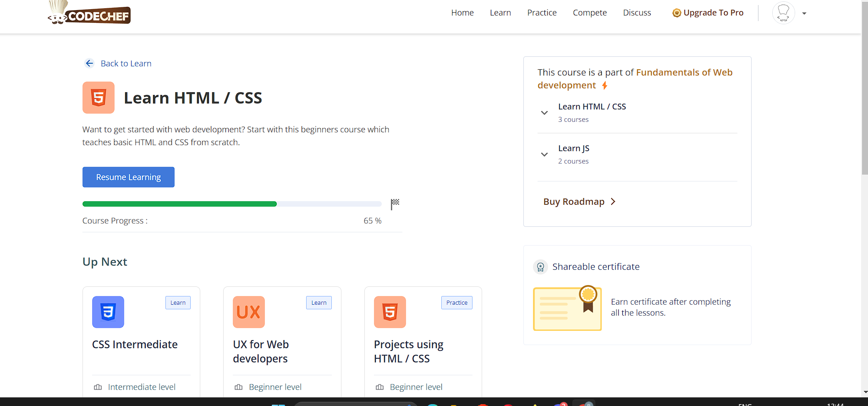Click the level icon on Projects using HTML / CSS card
868x406 pixels.
coord(379,387)
